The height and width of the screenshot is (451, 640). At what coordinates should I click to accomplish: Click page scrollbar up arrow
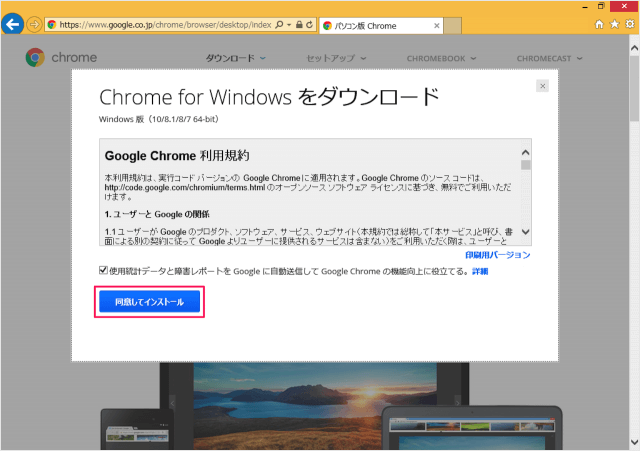pyautogui.click(x=634, y=48)
